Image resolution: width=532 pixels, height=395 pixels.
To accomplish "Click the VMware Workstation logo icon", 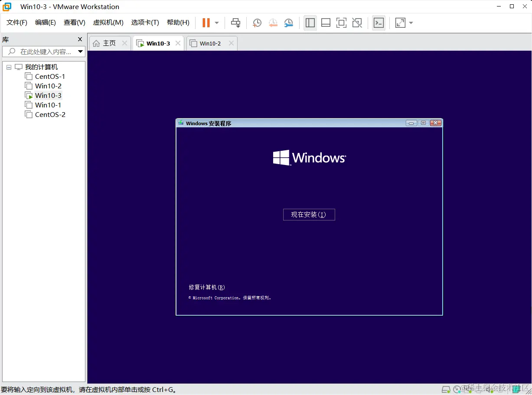I will pyautogui.click(x=7, y=6).
